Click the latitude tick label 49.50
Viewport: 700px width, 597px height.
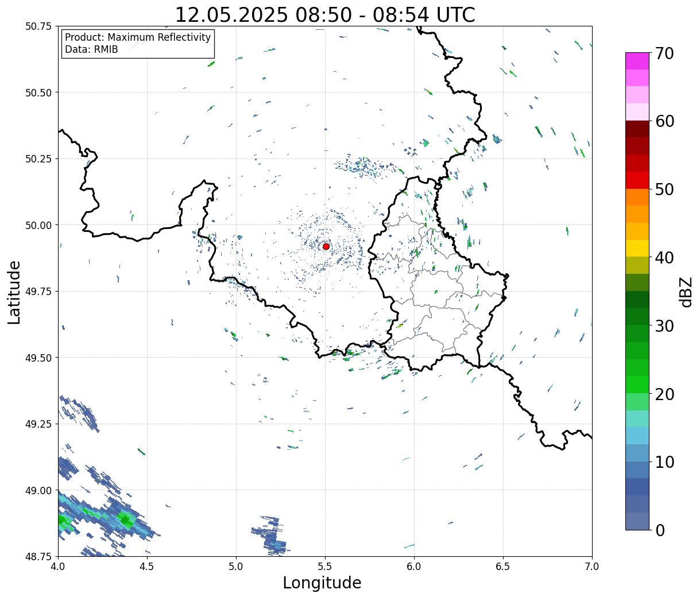[x=38, y=358]
